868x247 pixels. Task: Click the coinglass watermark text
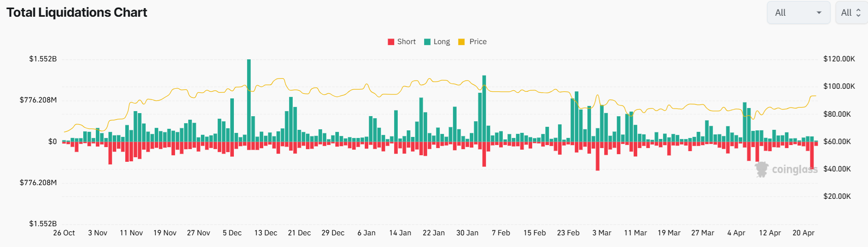(794, 169)
